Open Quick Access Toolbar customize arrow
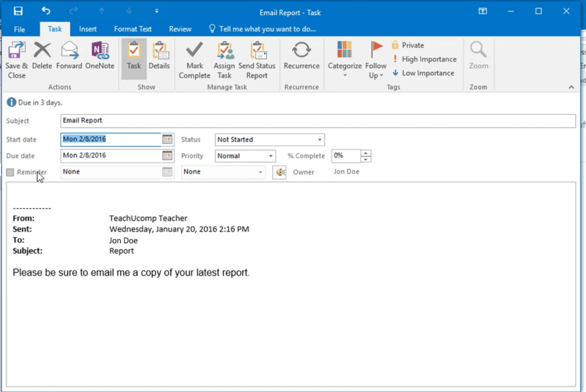The image size is (586, 392). [x=157, y=11]
